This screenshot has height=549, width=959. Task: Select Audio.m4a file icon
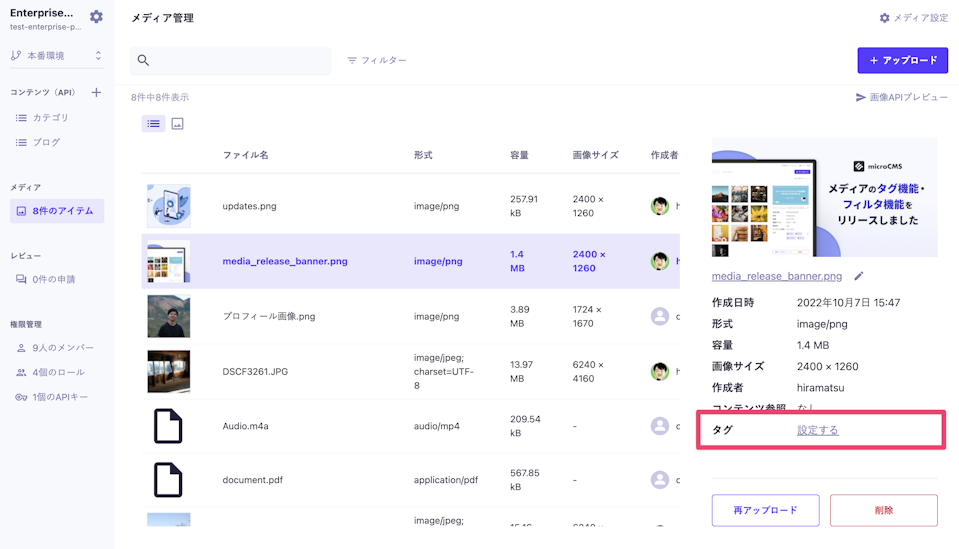tap(168, 426)
